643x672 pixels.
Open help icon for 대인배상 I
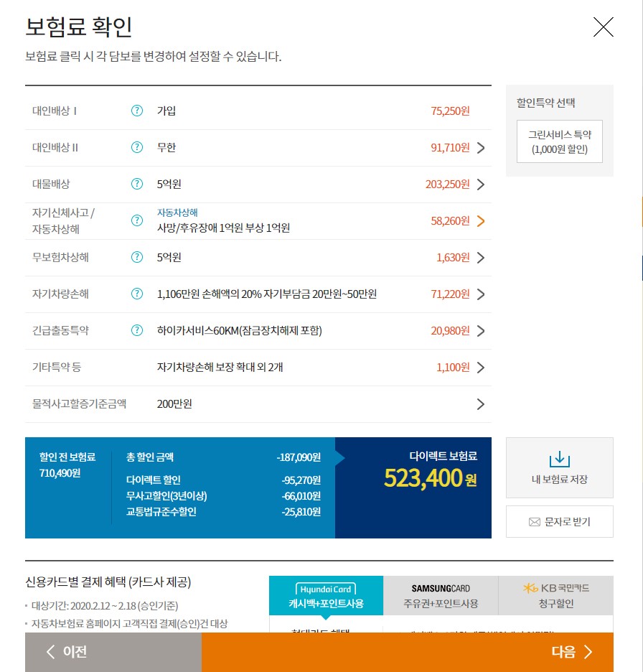(x=136, y=111)
